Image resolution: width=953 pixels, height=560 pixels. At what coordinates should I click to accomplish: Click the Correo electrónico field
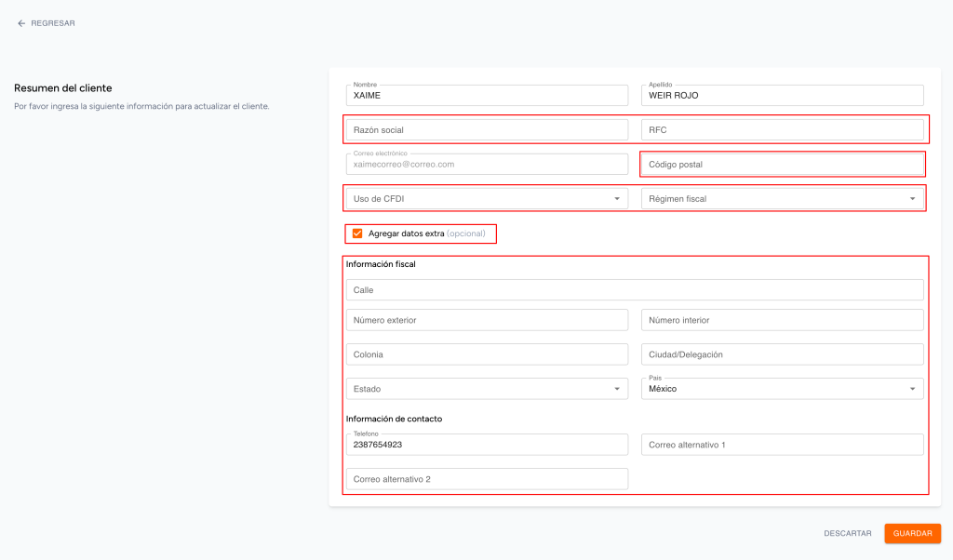(x=487, y=164)
